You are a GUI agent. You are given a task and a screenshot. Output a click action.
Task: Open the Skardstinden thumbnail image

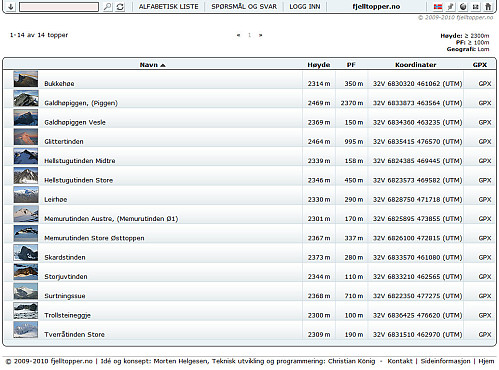[26, 253]
